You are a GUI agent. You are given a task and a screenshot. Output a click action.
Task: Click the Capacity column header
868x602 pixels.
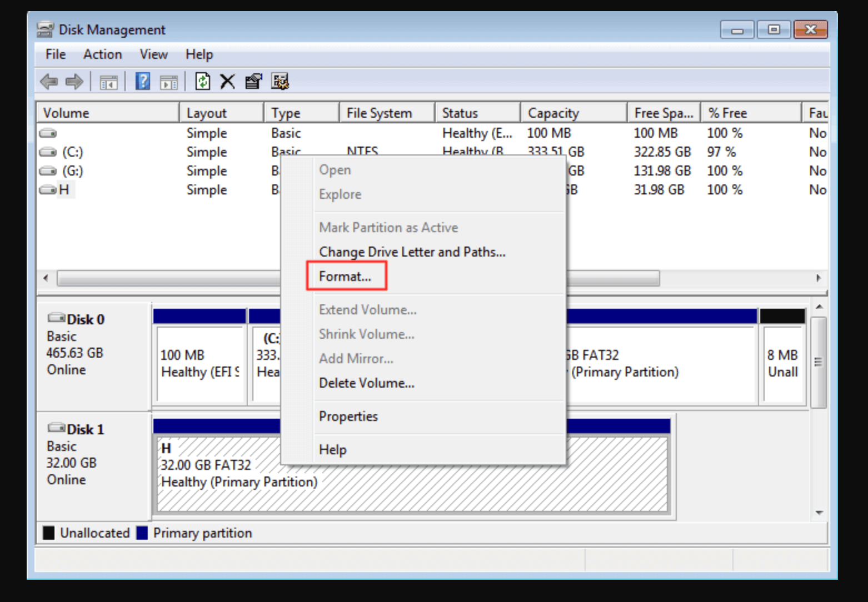[x=553, y=112]
